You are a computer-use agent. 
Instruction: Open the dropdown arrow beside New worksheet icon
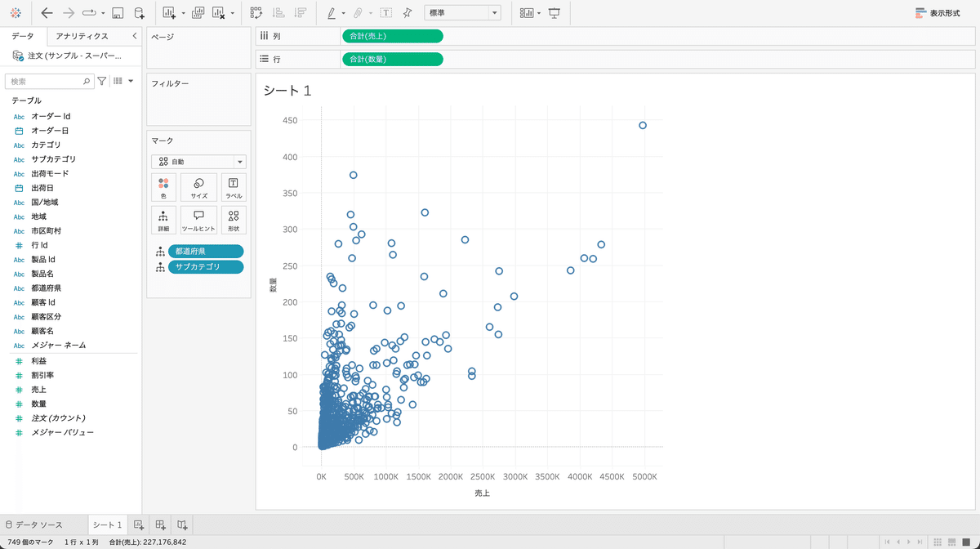[x=183, y=14]
